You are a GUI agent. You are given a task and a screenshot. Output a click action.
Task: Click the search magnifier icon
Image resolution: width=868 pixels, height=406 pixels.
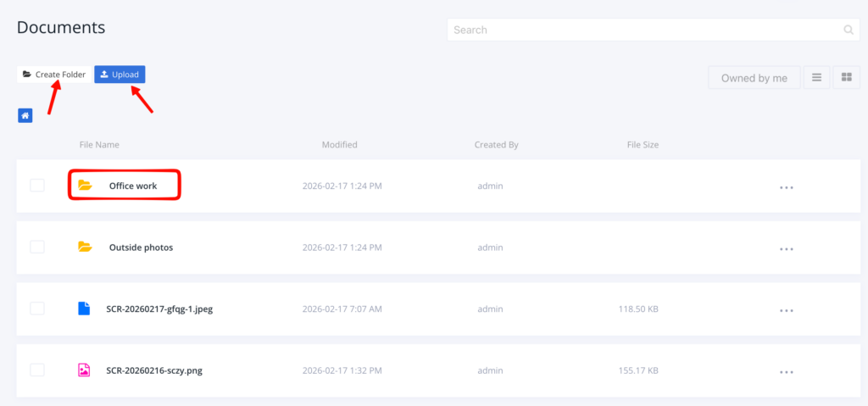tap(849, 30)
